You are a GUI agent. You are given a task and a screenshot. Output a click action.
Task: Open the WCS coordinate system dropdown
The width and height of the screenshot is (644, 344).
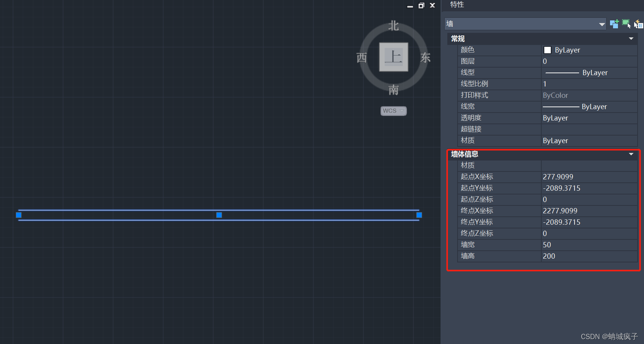click(x=393, y=111)
